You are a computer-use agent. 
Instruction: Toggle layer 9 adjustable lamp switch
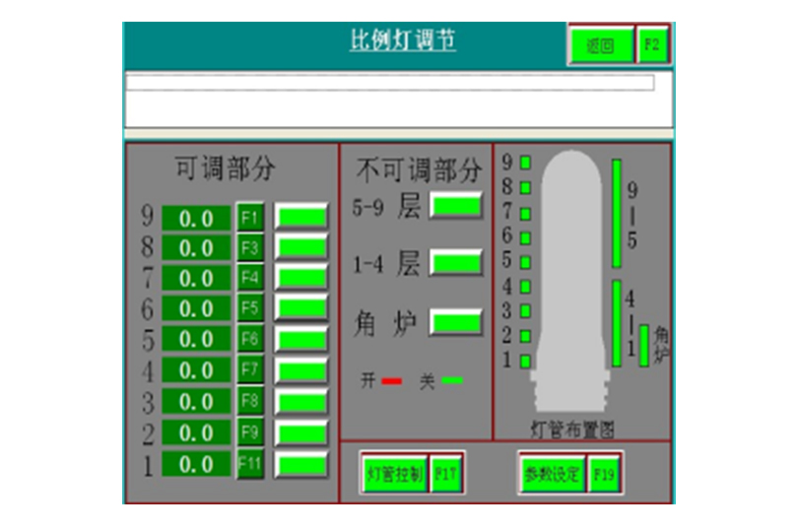point(301,217)
